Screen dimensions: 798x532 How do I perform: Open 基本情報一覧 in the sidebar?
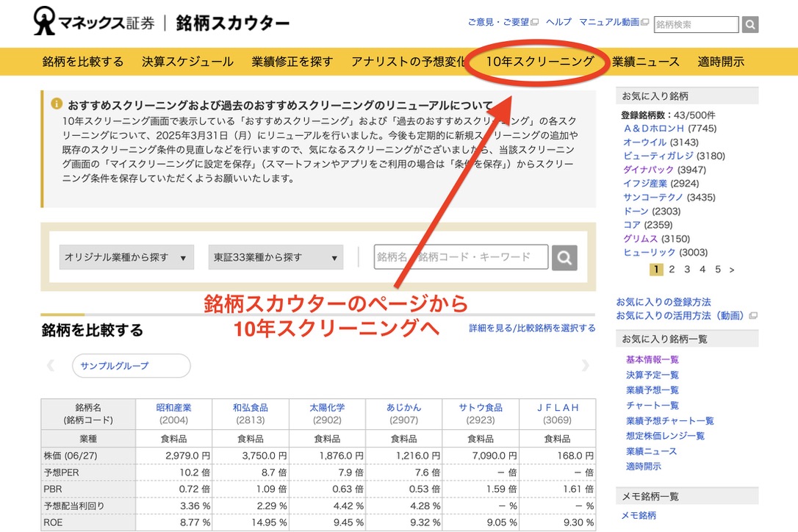point(652,359)
